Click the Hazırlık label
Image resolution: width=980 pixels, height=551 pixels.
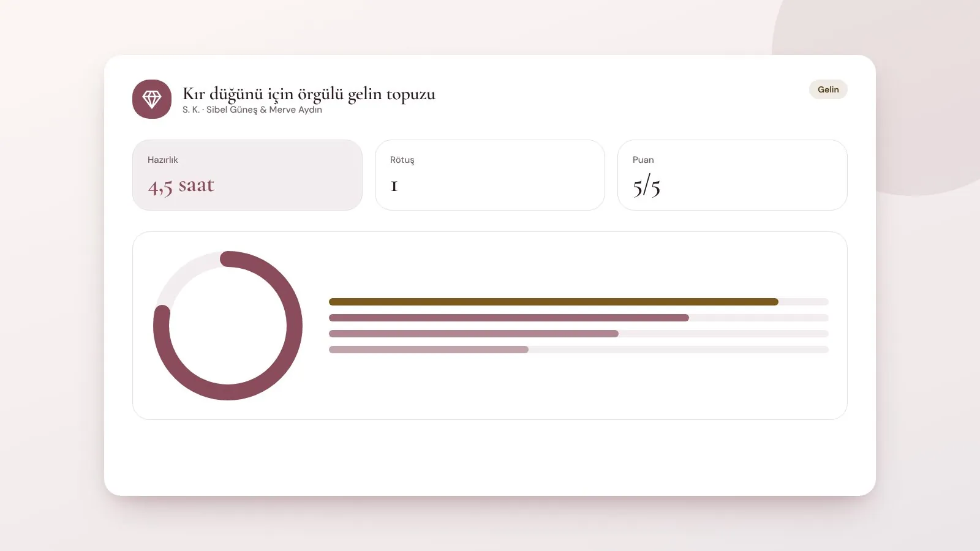click(x=163, y=160)
